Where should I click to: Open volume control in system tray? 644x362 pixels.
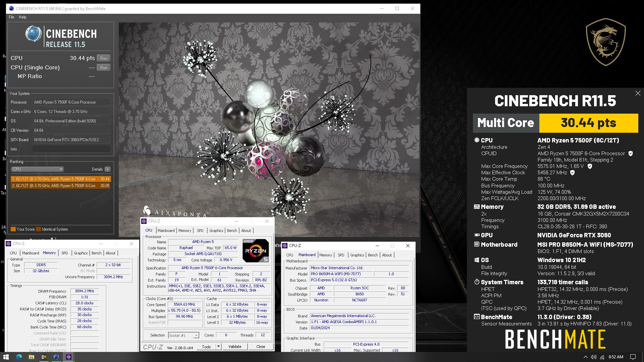point(594,357)
